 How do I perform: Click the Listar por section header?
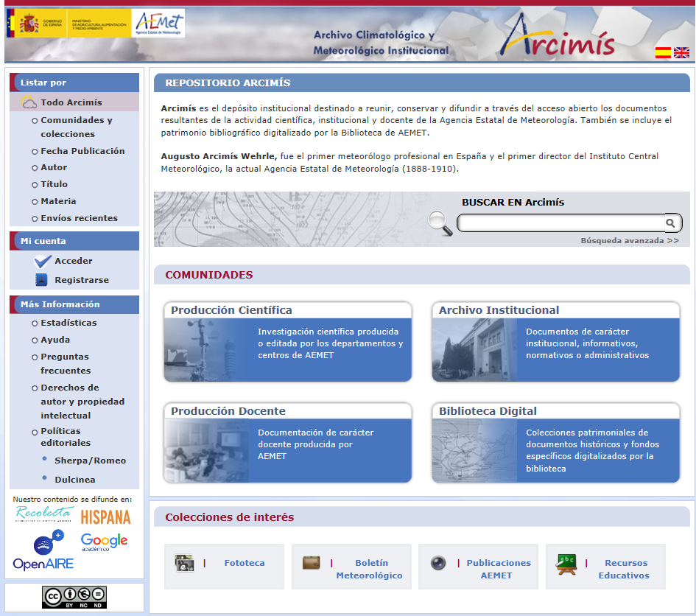tap(74, 83)
